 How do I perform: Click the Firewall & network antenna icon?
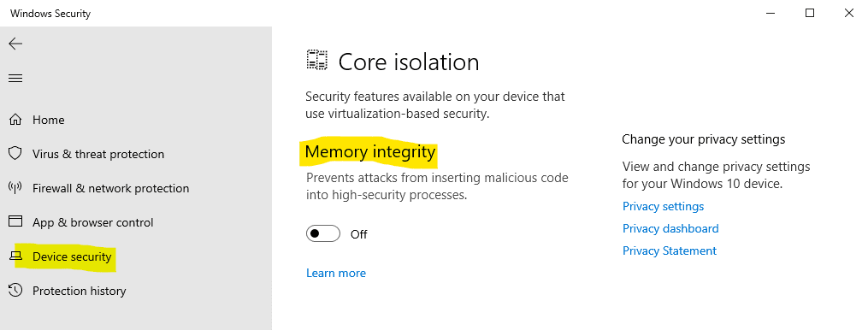[x=15, y=188]
